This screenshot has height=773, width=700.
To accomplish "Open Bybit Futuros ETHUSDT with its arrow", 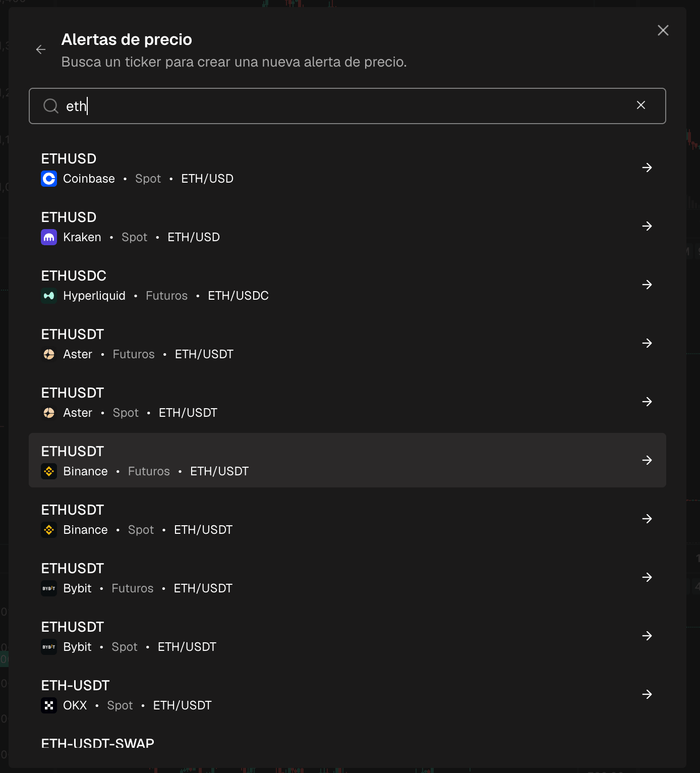I will (647, 577).
